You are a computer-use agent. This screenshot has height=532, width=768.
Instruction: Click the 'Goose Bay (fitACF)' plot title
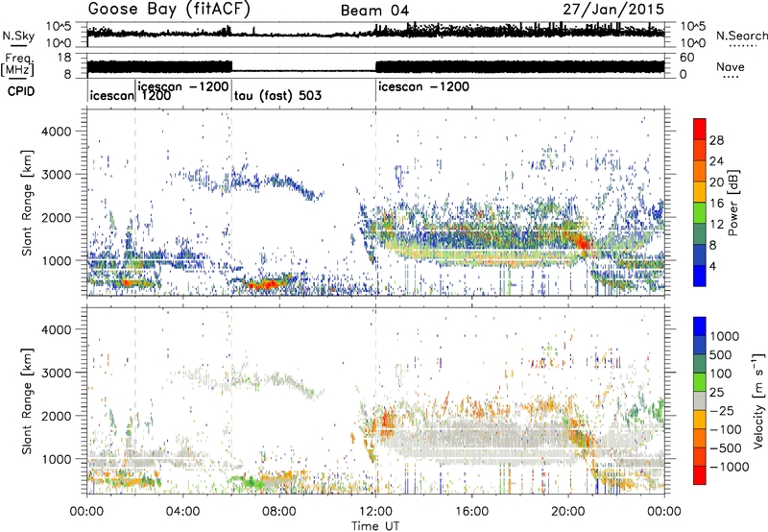pos(169,9)
